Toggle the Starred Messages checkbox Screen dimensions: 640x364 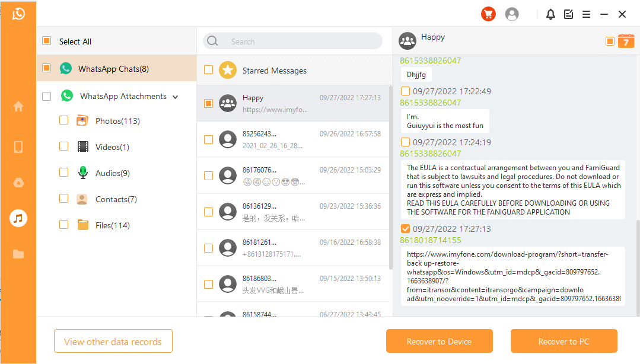pos(208,70)
